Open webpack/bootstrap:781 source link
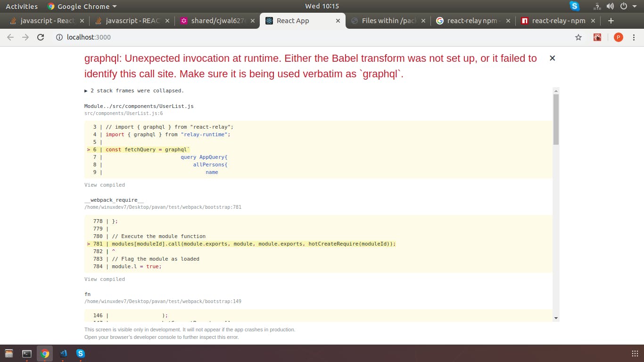This screenshot has height=362, width=644. [163, 207]
